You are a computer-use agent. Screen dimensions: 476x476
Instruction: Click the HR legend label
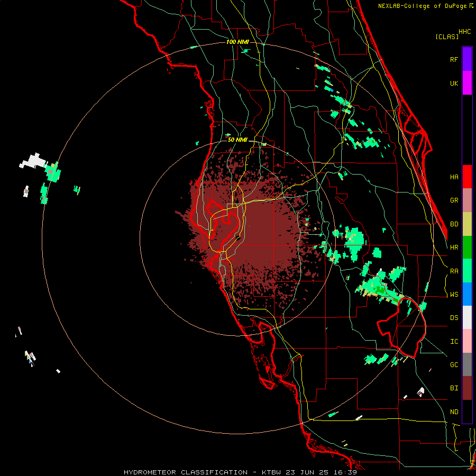tap(454, 248)
